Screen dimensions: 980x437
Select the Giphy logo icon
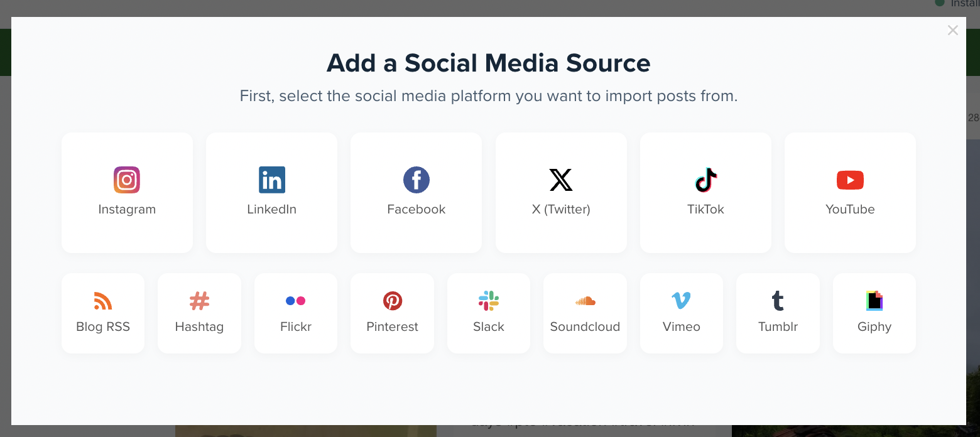[874, 301]
